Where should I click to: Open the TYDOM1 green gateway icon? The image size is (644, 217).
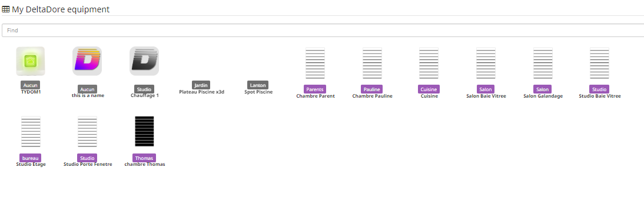[31, 61]
